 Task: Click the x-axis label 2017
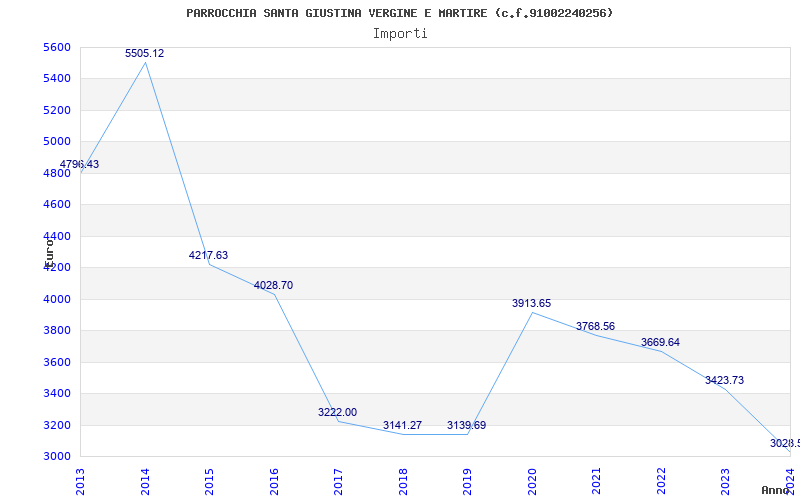pyautogui.click(x=339, y=482)
